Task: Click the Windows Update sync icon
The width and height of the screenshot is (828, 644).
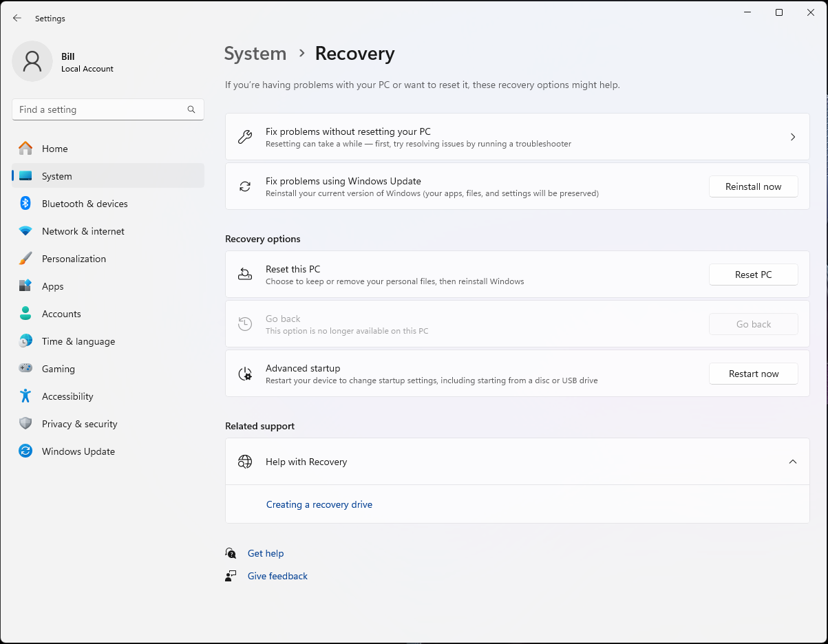Action: 25,451
